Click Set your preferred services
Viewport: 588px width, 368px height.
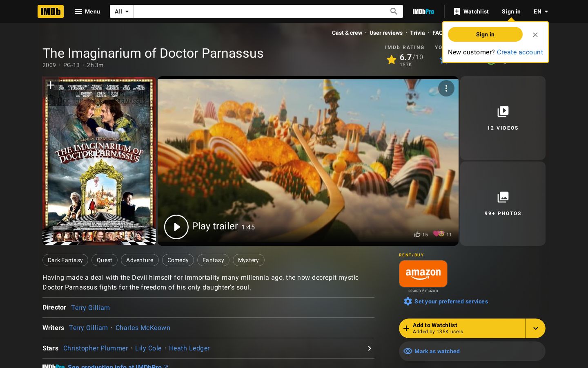[446, 301]
